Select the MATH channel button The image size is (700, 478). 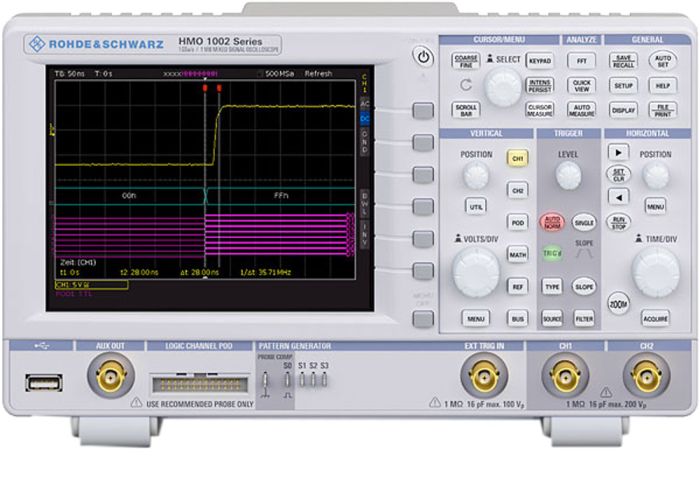517,254
